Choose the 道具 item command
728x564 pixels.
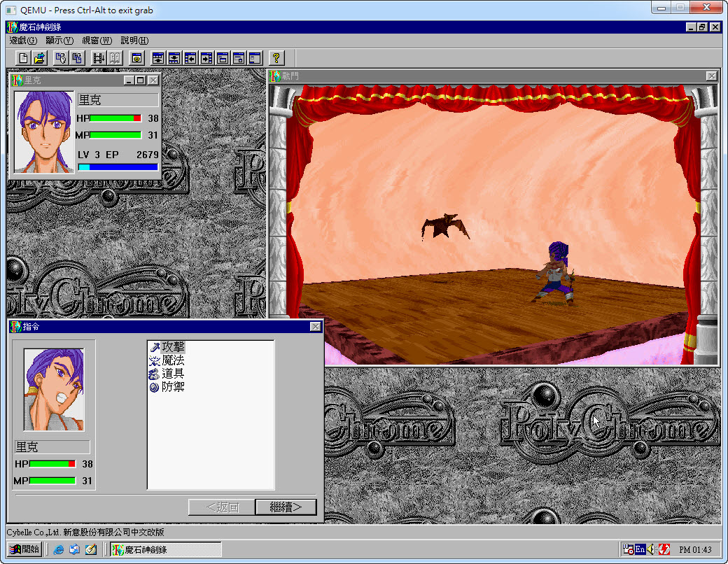tap(172, 374)
